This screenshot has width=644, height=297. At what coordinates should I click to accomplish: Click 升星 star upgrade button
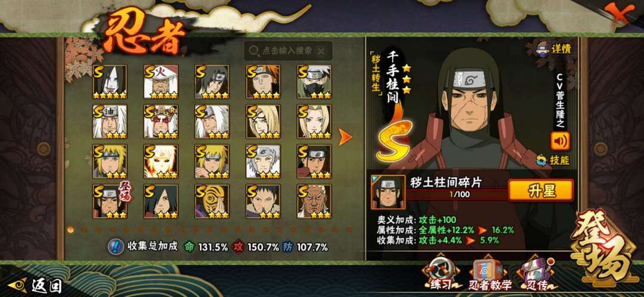pyautogui.click(x=540, y=191)
